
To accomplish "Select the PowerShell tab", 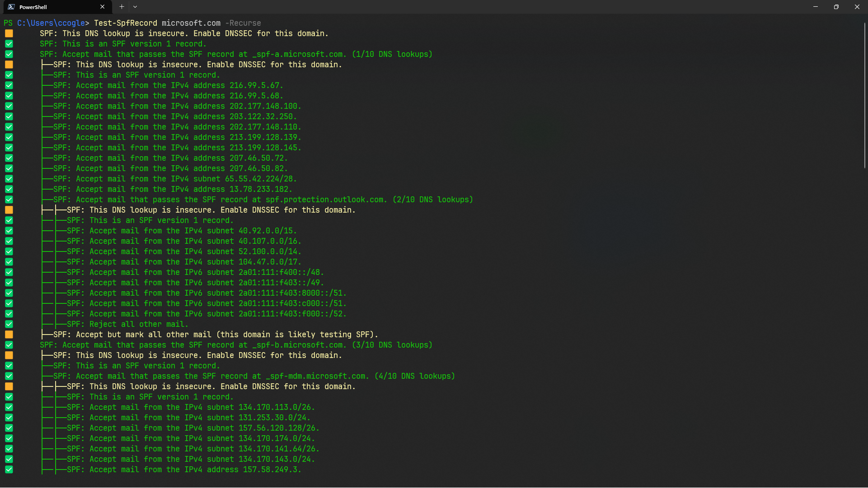I will (x=56, y=7).
